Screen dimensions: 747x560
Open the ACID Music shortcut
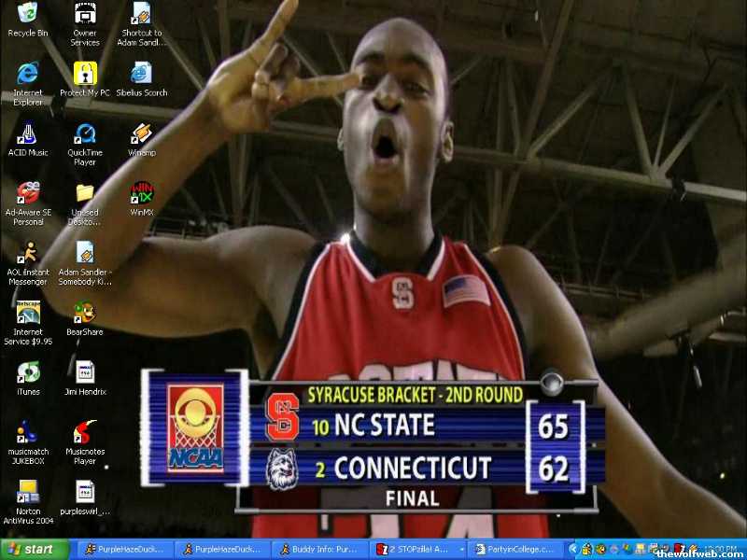coord(28,133)
